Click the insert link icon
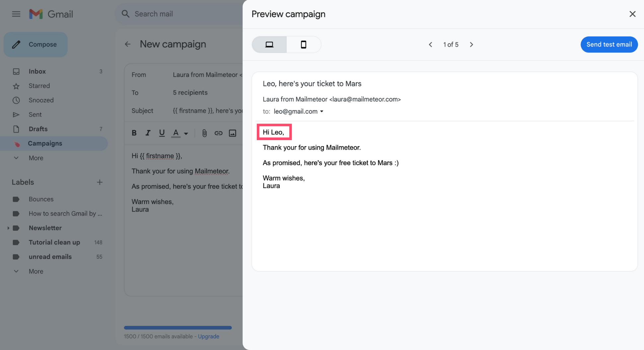Screen dimensions: 644x350 point(218,133)
